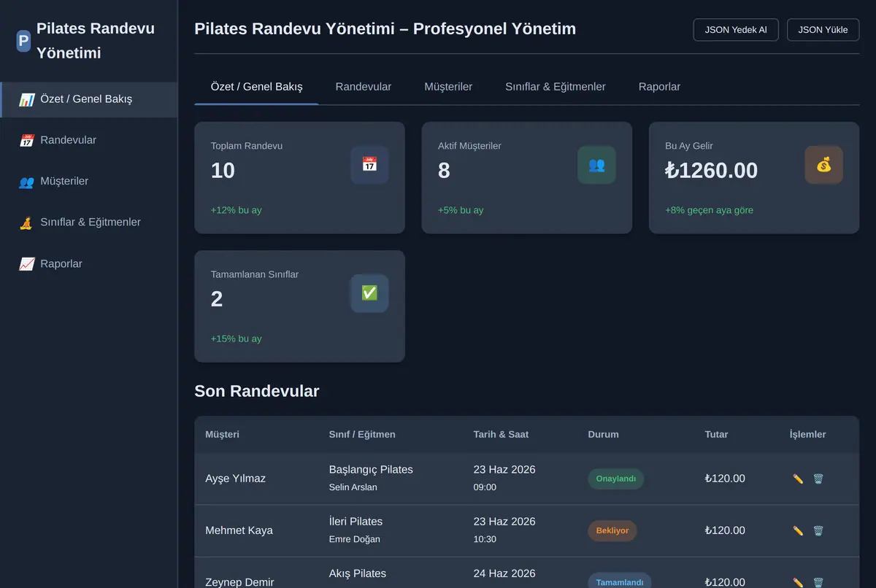Viewport: 876px width, 588px height.
Task: Click the people icon on Aktif Müşteriler card
Action: (x=596, y=165)
